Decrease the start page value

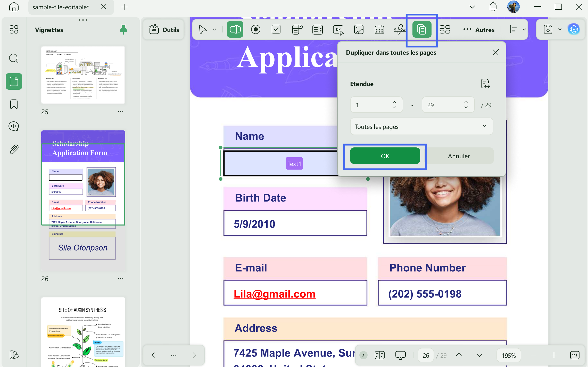point(394,107)
